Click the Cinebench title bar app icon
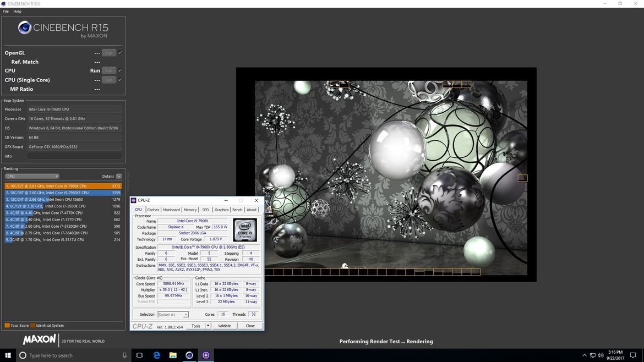The height and width of the screenshot is (362, 644). pos(4,4)
